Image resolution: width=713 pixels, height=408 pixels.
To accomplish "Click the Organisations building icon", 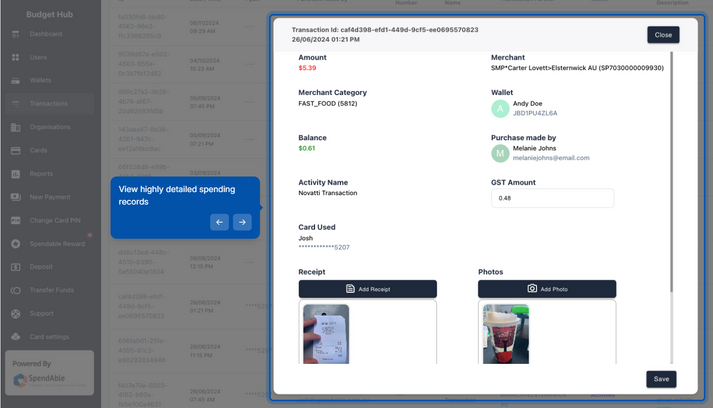I will click(x=15, y=127).
